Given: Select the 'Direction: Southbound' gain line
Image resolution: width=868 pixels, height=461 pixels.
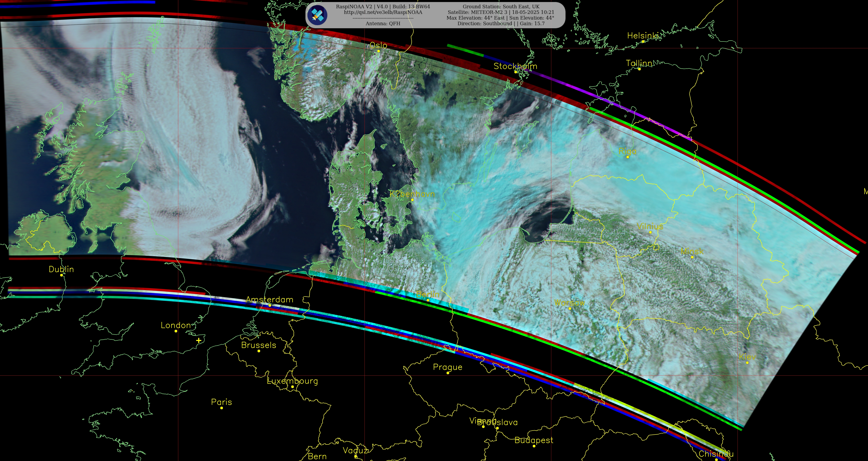Looking at the screenshot, I should 501,24.
